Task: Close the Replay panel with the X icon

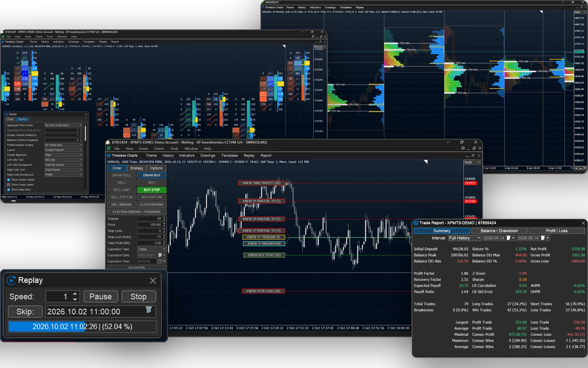Action: pyautogui.click(x=153, y=281)
